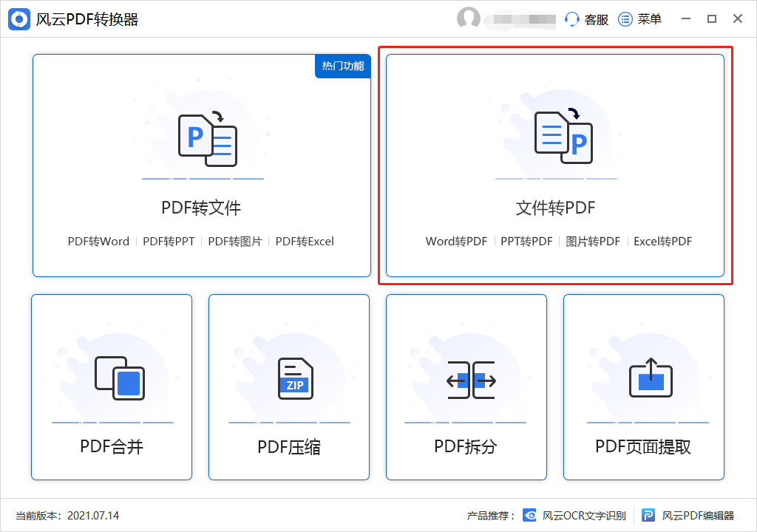
Task: Click the 热门功能 badge
Action: (343, 66)
